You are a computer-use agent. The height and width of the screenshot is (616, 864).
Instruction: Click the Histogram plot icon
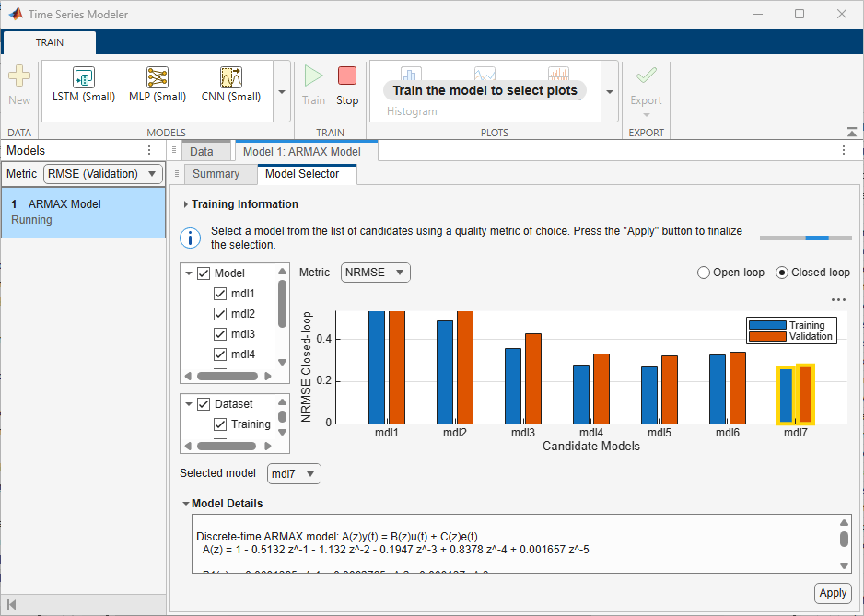[411, 74]
